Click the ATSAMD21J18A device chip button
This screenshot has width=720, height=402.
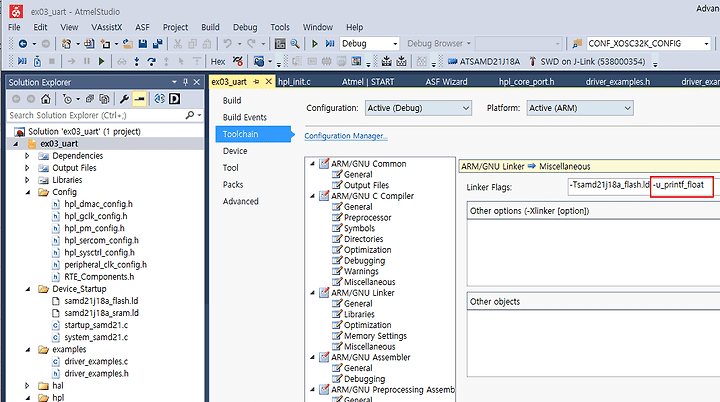[484, 61]
